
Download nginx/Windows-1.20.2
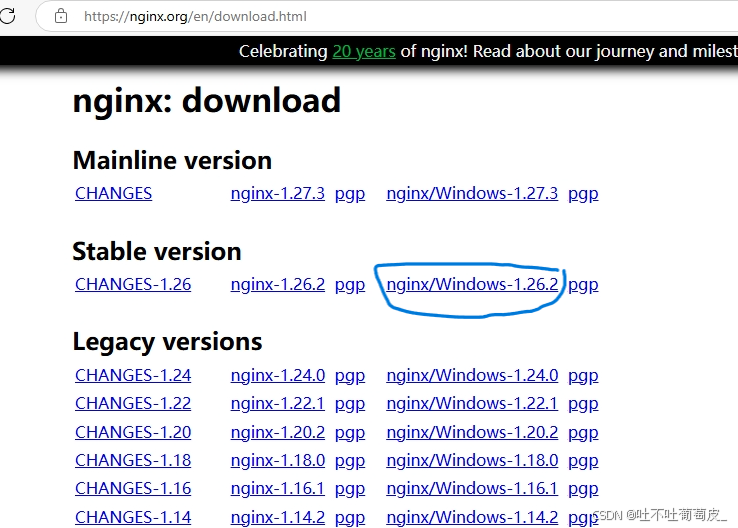point(472,432)
